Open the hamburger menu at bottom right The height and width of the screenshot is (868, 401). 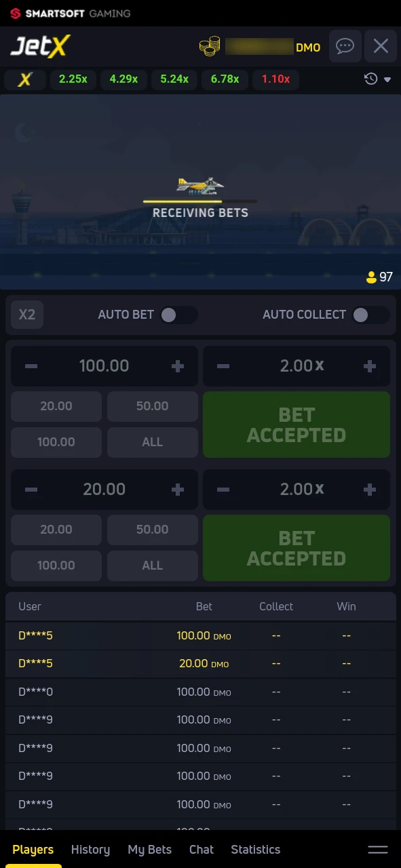(x=378, y=849)
